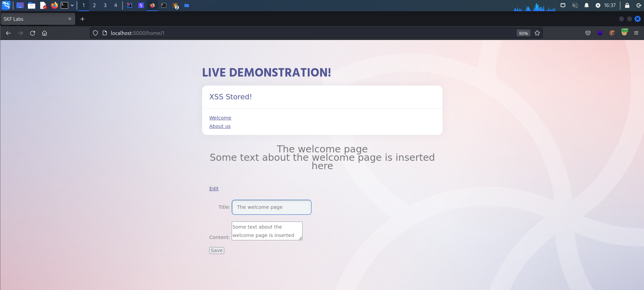Activate the blue folder window in taskbar
Screen dimensions: 644x290
pyautogui.click(x=187, y=5)
